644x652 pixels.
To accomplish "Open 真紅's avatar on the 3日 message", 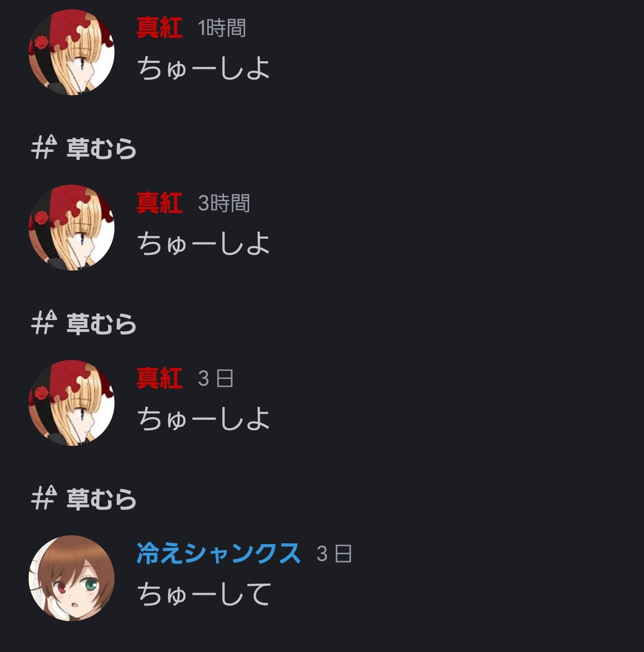I will point(72,403).
